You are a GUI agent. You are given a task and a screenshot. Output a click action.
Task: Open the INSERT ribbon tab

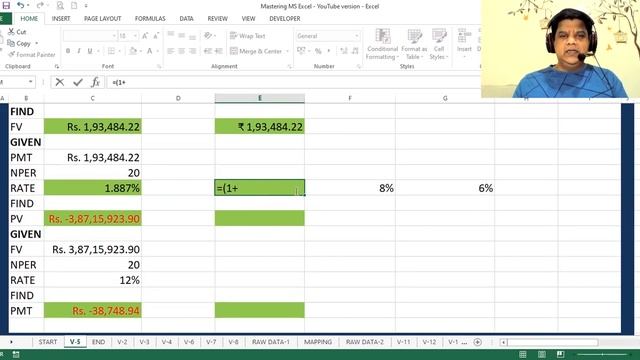61,19
